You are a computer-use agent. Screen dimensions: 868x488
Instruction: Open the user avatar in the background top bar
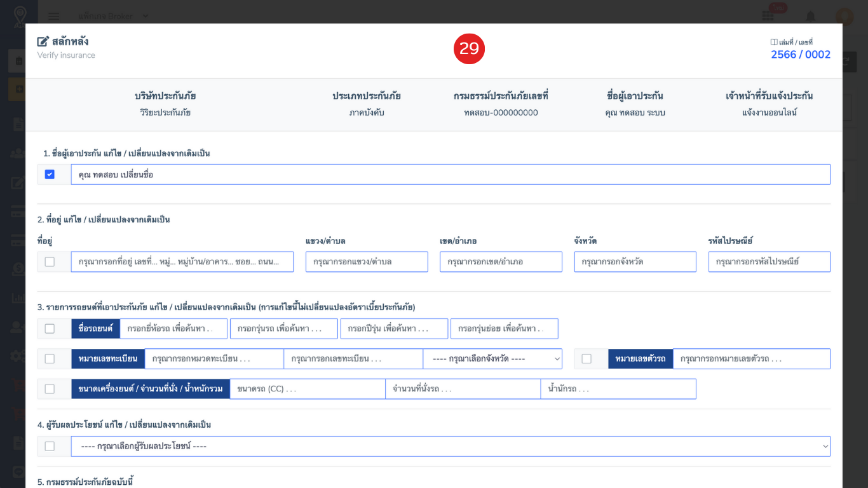pyautogui.click(x=844, y=17)
